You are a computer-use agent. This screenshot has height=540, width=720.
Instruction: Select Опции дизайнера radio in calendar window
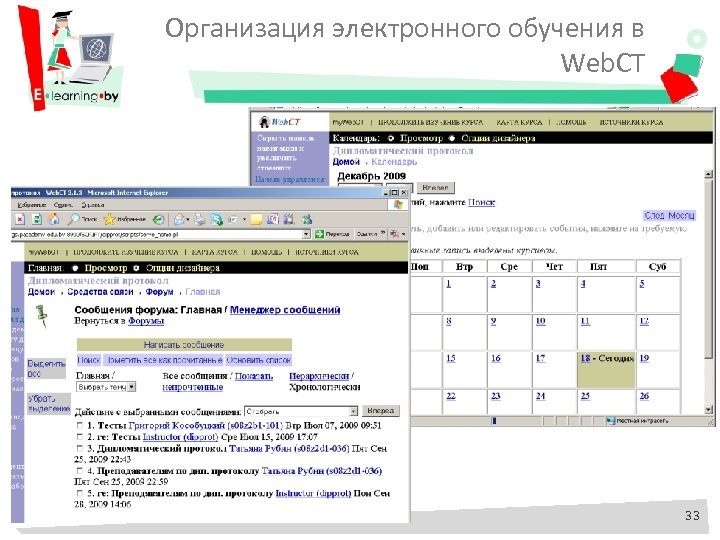pos(452,138)
